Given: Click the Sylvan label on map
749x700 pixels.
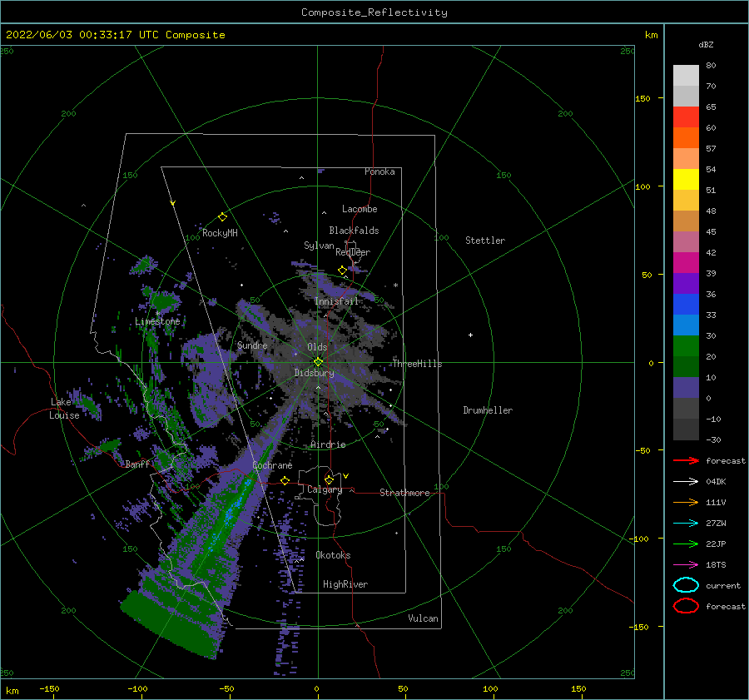Looking at the screenshot, I should tap(319, 246).
